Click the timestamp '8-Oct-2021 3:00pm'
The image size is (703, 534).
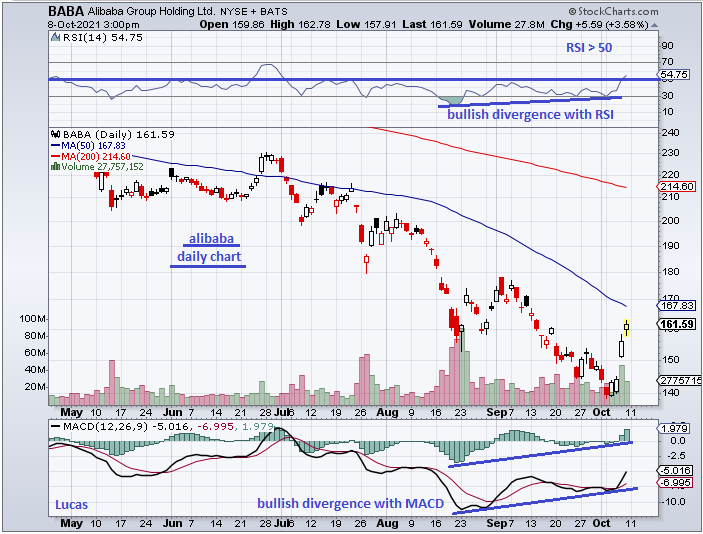coord(94,25)
